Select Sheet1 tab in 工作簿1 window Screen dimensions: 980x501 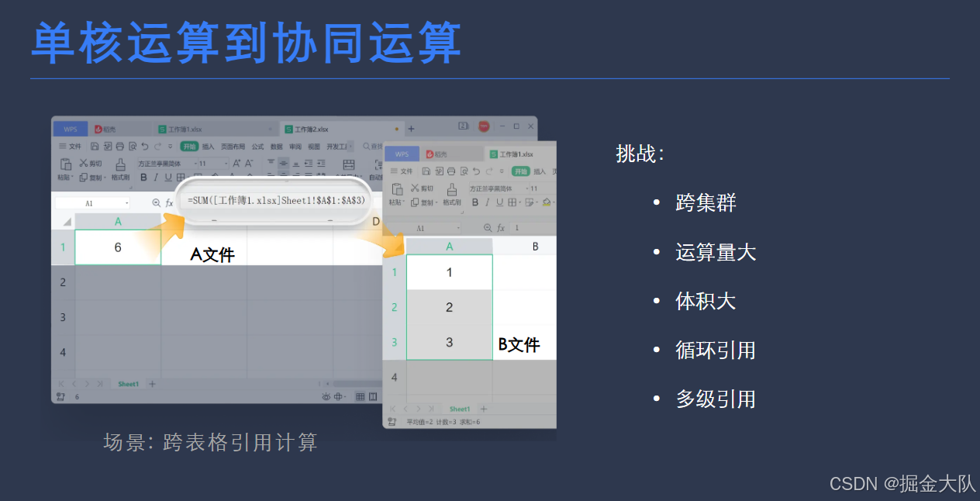coord(459,409)
